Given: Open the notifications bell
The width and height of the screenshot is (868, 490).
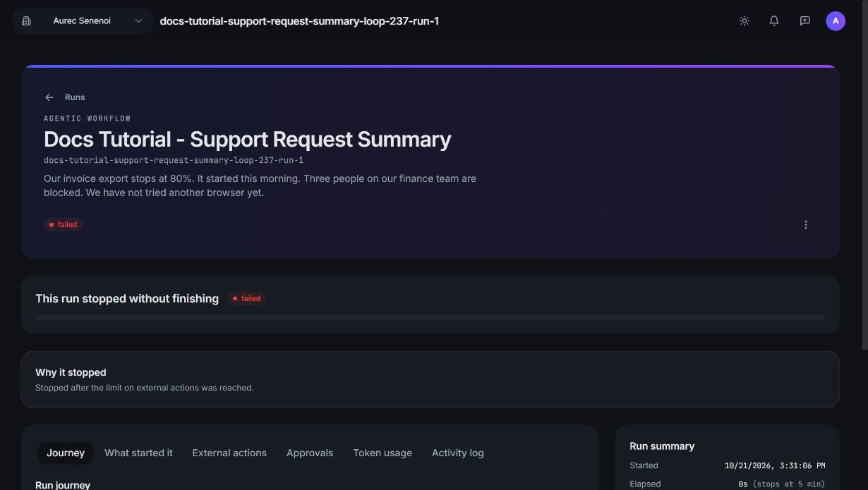Looking at the screenshot, I should coord(774,21).
